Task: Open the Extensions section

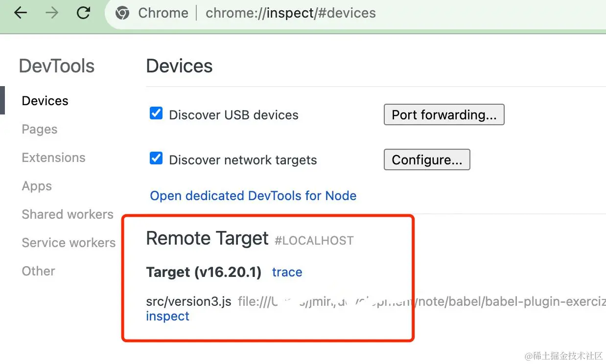Action: pos(53,158)
